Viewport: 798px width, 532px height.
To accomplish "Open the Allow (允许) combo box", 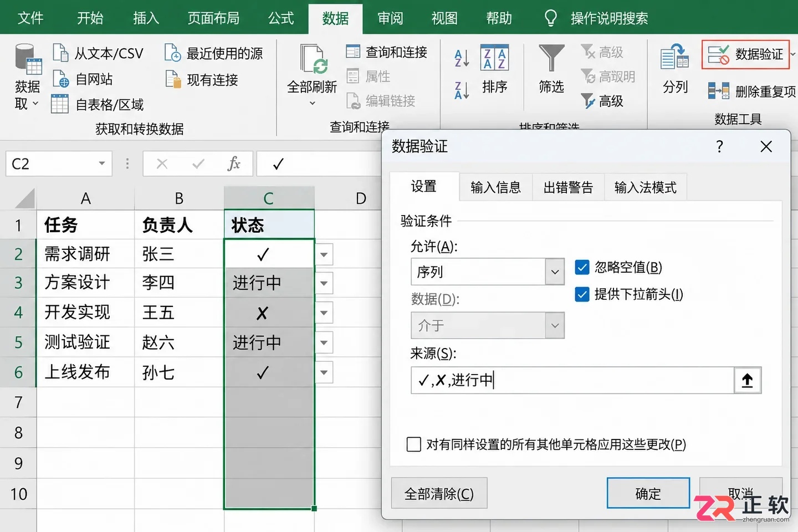I will (x=488, y=272).
